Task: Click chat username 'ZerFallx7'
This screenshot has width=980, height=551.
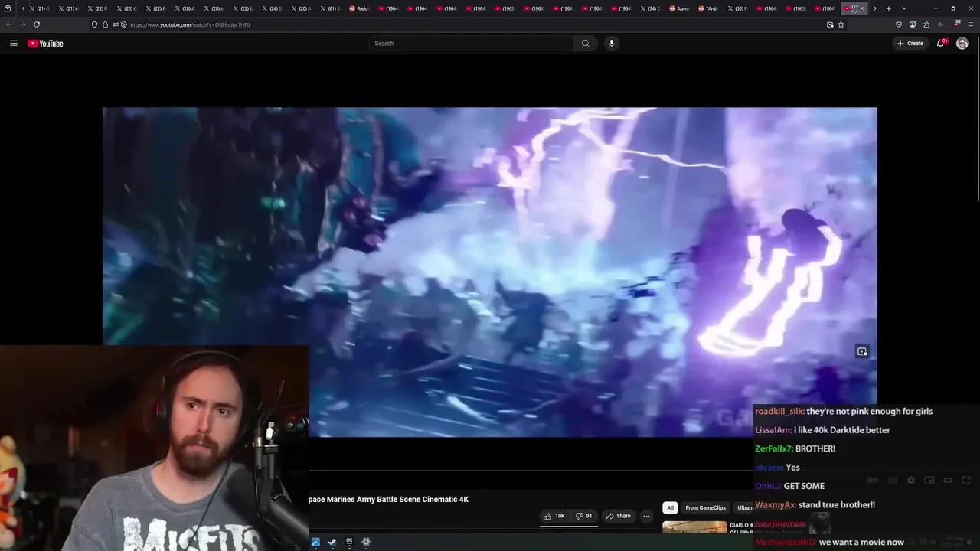Action: tap(773, 448)
